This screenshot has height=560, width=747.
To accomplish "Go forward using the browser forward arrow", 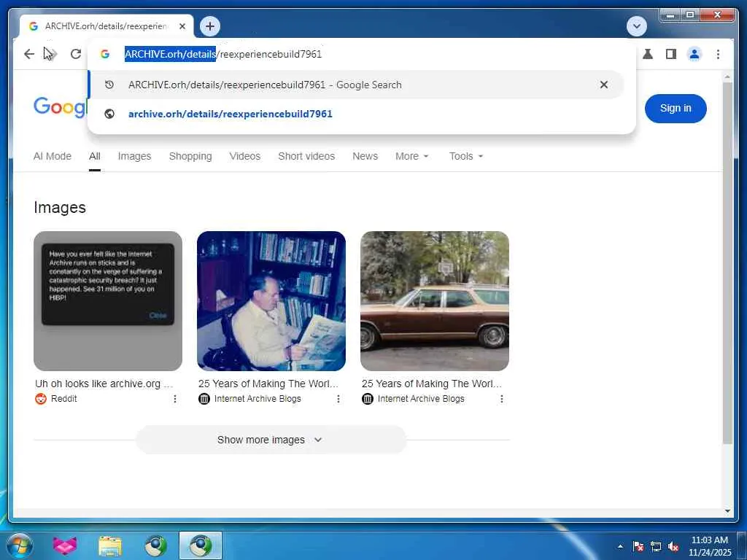I will 52,54.
